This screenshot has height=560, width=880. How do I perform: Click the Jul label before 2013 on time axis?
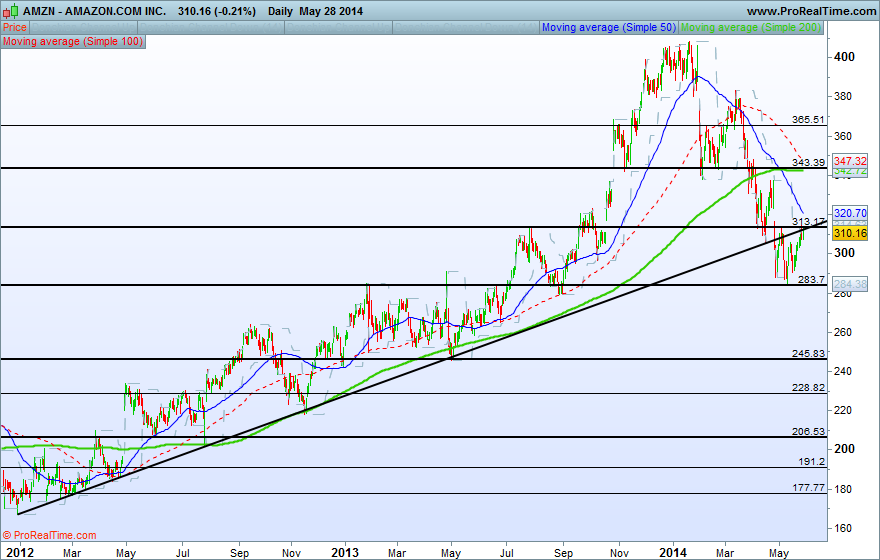click(x=182, y=553)
